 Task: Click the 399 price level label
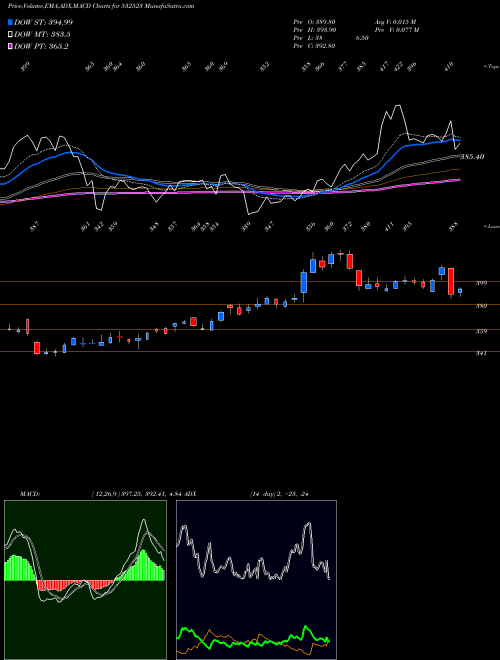pos(481,283)
